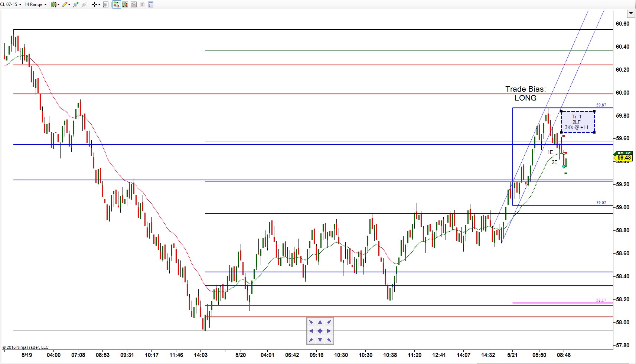The width and height of the screenshot is (636, 364).
Task: Click the blue 59.02 level label
Action: (601, 203)
